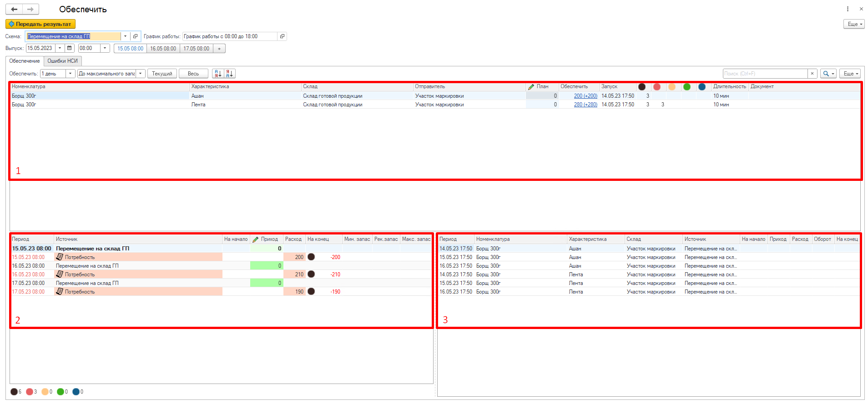This screenshot has width=868, height=404.
Task: Select the 15.05 08:00 period toggle
Action: click(x=130, y=49)
